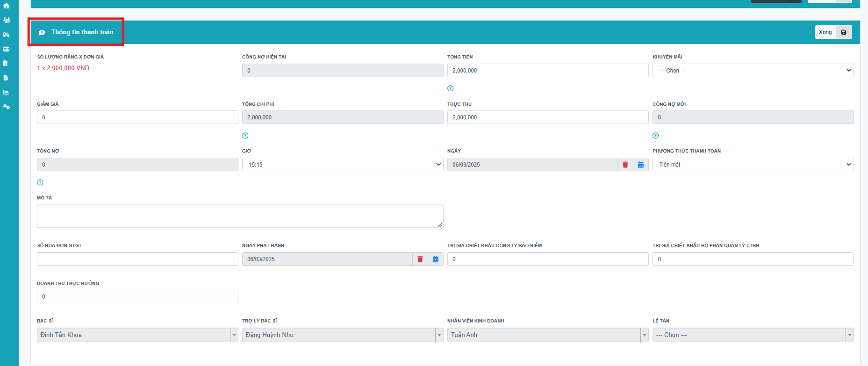Image resolution: width=868 pixels, height=366 pixels.
Task: Select the Thông tin thanh toán tab
Action: (76, 32)
